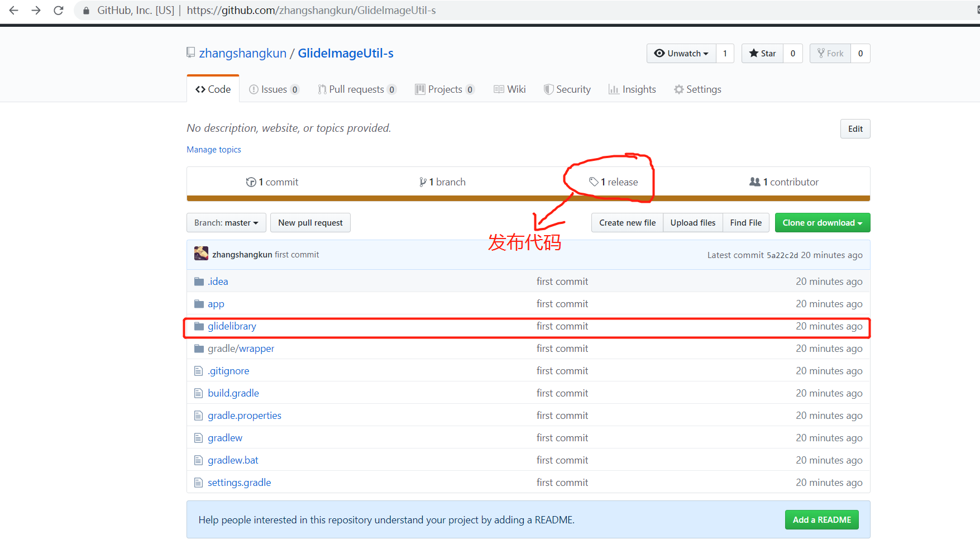980x544 pixels.
Task: Open the build.gradle file link
Action: [x=233, y=393]
